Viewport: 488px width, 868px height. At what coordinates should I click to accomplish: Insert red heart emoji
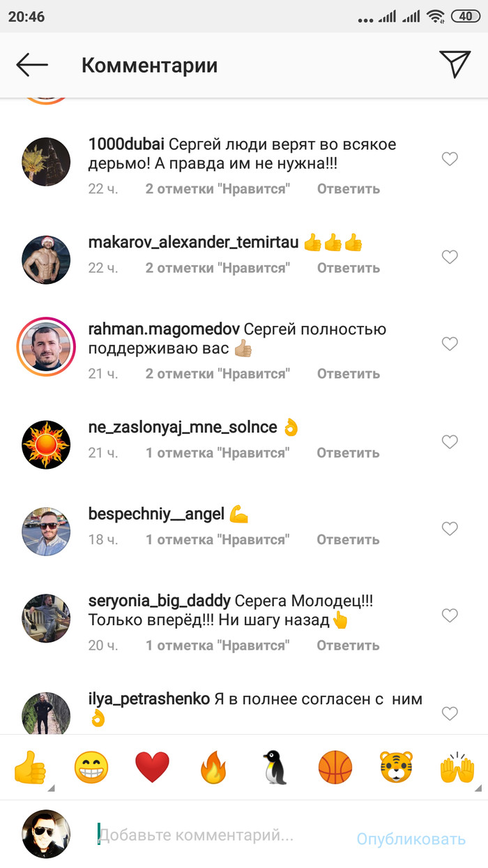(152, 768)
